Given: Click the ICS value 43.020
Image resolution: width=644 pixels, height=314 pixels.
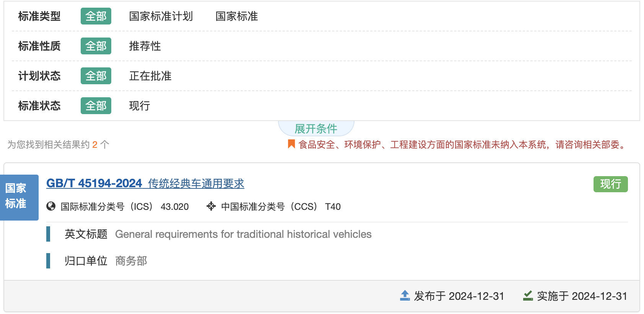Looking at the screenshot, I should pyautogui.click(x=175, y=207).
